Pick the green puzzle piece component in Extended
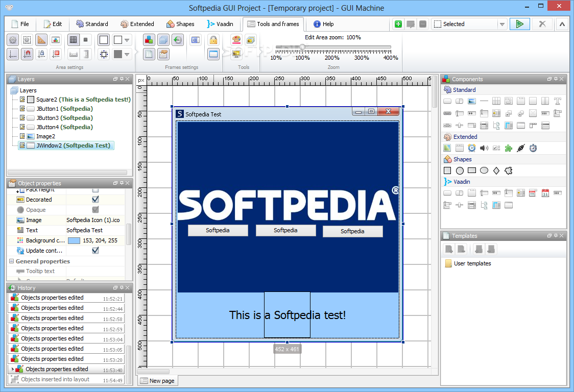Screen dimensions: 574x392 pos(509,148)
